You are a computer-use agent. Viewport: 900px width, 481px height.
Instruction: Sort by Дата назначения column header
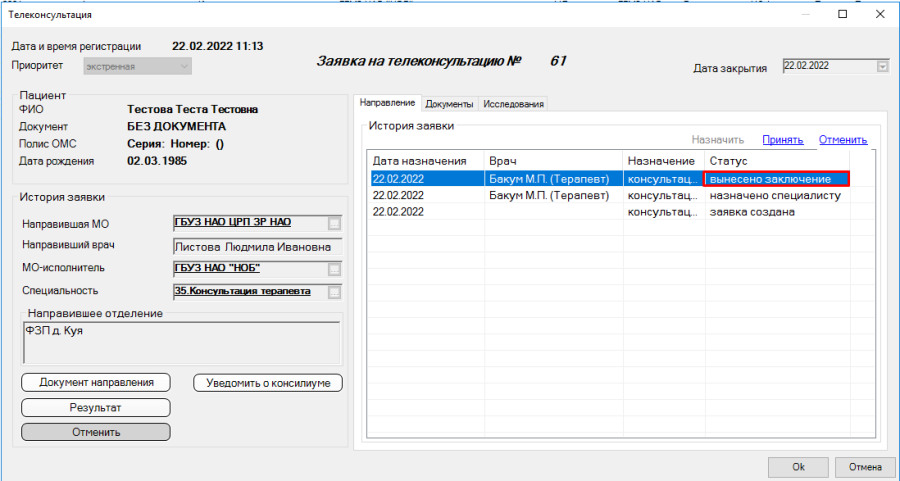tap(426, 161)
